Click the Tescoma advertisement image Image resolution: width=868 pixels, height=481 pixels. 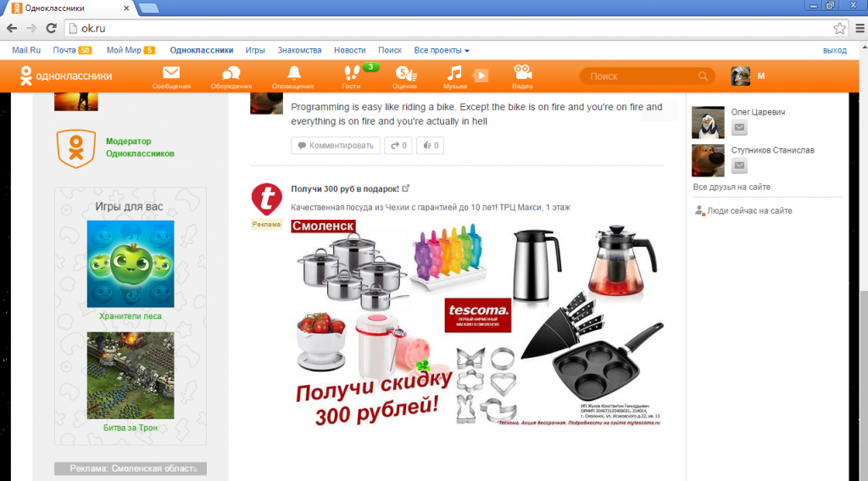tap(477, 323)
